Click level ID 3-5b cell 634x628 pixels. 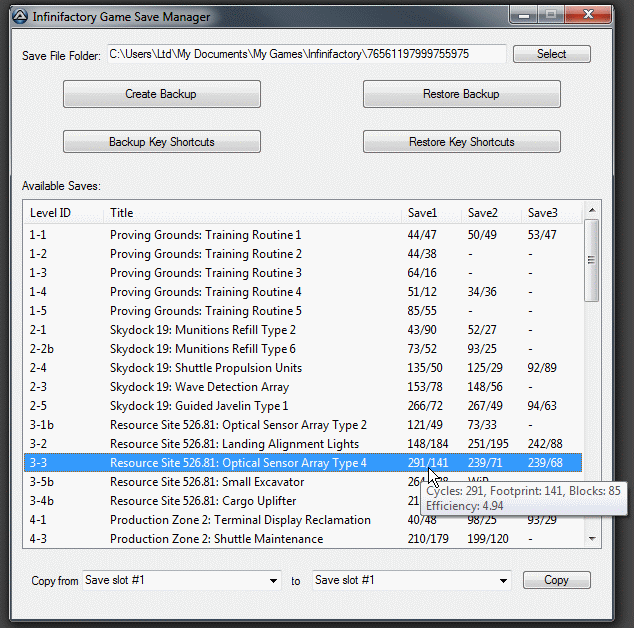[x=41, y=482]
